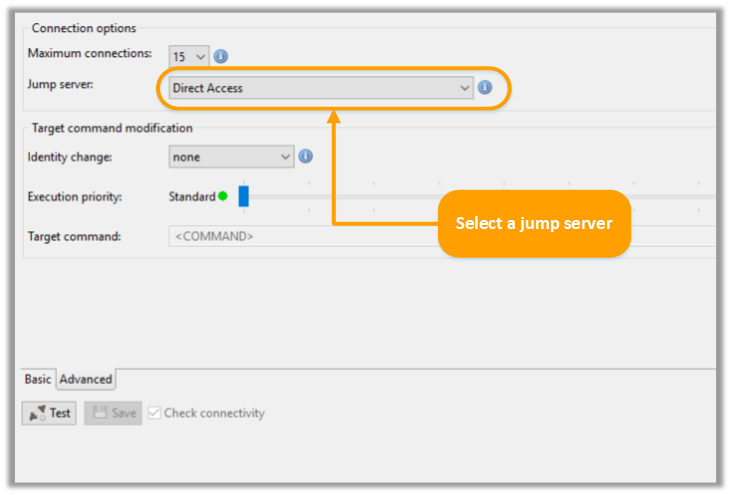Click the green Standard priority indicator
The image size is (731, 495).
click(223, 196)
